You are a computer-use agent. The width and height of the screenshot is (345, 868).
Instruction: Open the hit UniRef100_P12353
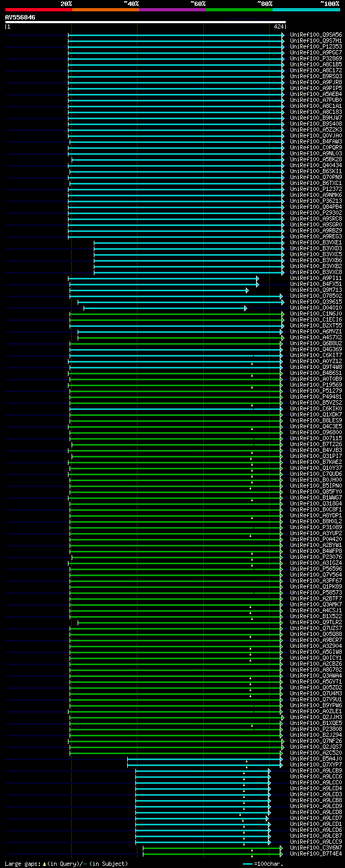[x=316, y=47]
